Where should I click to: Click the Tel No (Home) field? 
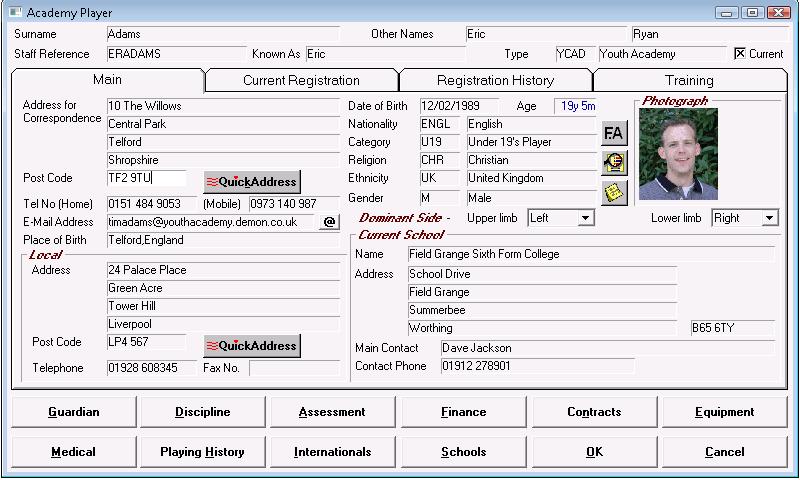click(152, 204)
